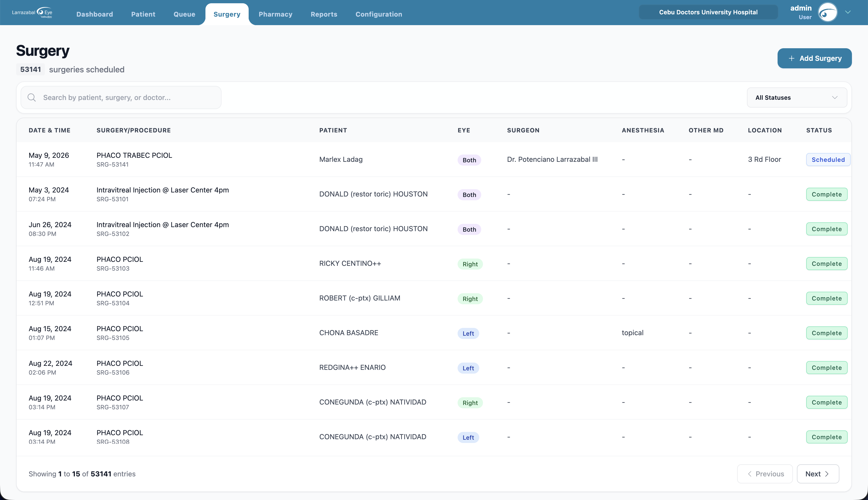Click the Previous page arrow icon
This screenshot has width=868, height=500.
pos(750,474)
